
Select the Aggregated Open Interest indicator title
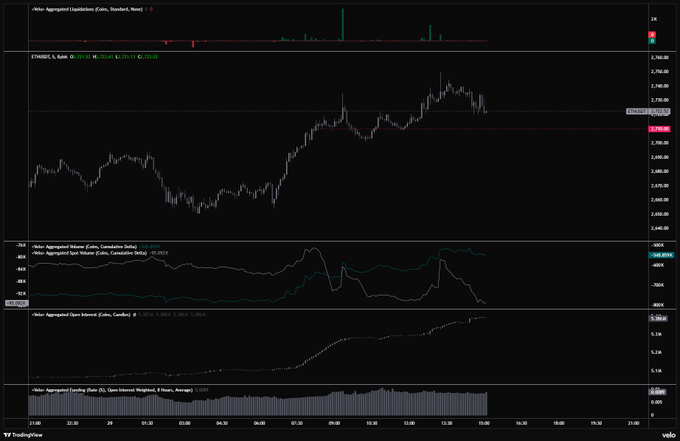(x=81, y=315)
